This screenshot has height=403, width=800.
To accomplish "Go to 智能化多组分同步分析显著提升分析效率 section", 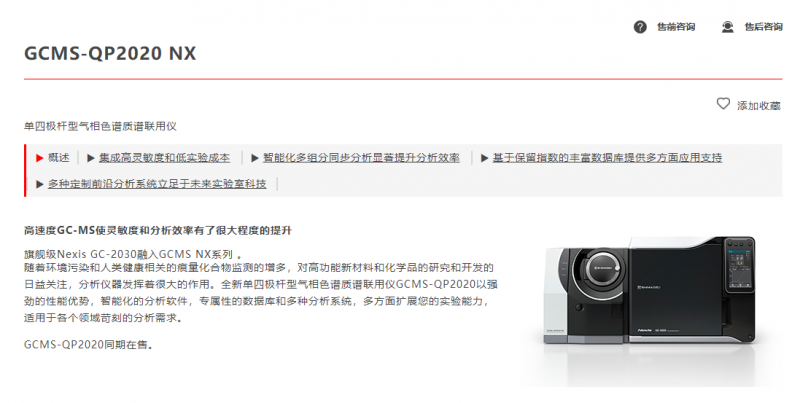I will (361, 158).
